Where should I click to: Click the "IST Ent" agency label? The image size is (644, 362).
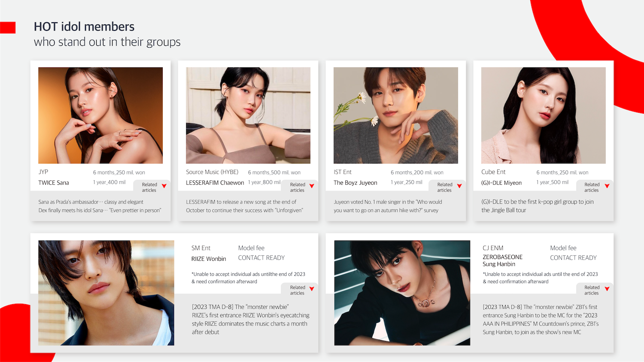click(x=343, y=172)
